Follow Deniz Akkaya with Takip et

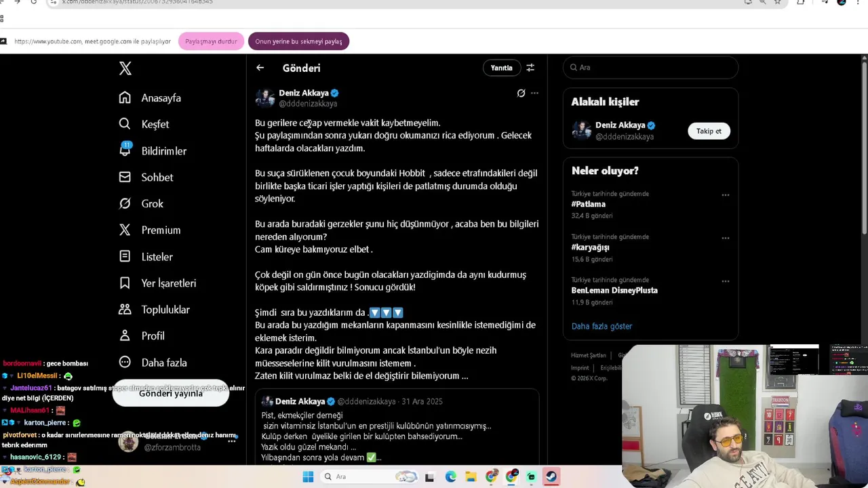tap(709, 131)
